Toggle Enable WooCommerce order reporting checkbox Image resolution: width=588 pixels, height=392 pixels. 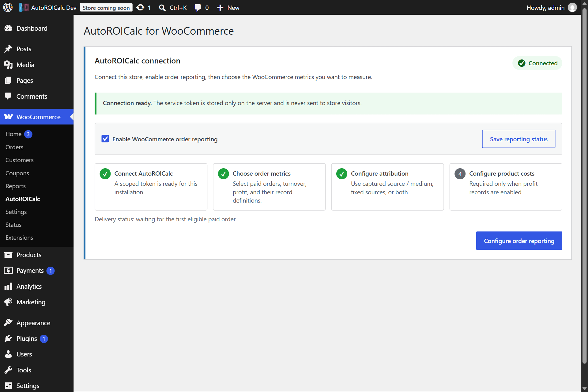pos(105,139)
